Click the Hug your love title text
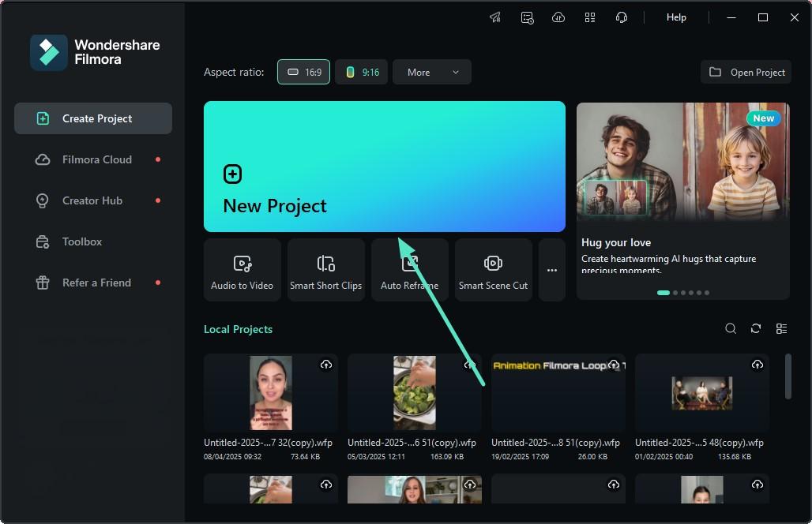The width and height of the screenshot is (812, 524). [x=616, y=242]
